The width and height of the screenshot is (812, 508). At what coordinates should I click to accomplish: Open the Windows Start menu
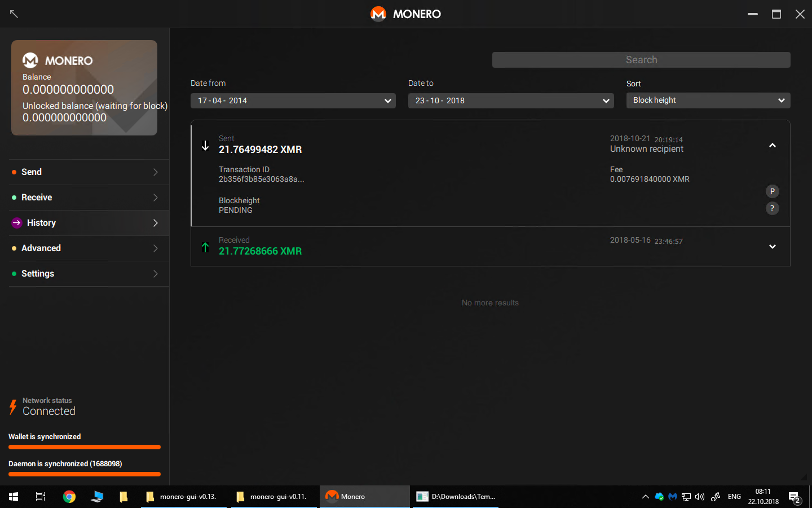[14, 497]
